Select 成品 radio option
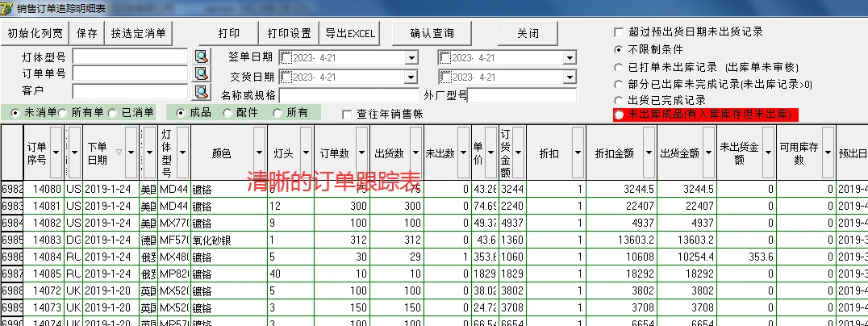Viewport: 868px width, 326px height. coord(181,112)
